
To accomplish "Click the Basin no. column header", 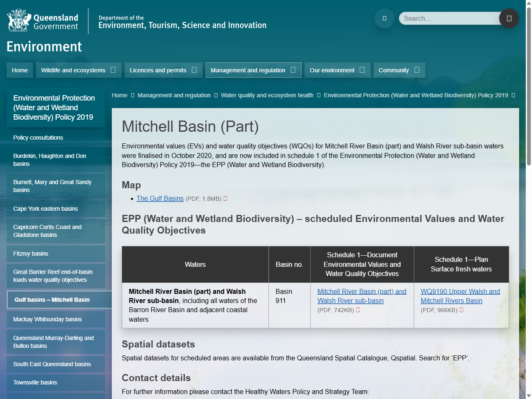I will pyautogui.click(x=290, y=264).
